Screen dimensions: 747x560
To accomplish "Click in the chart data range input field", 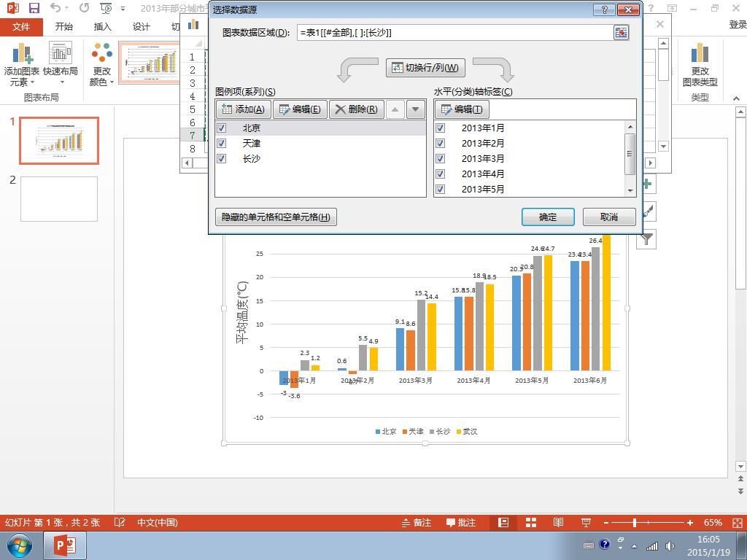I will [455, 32].
